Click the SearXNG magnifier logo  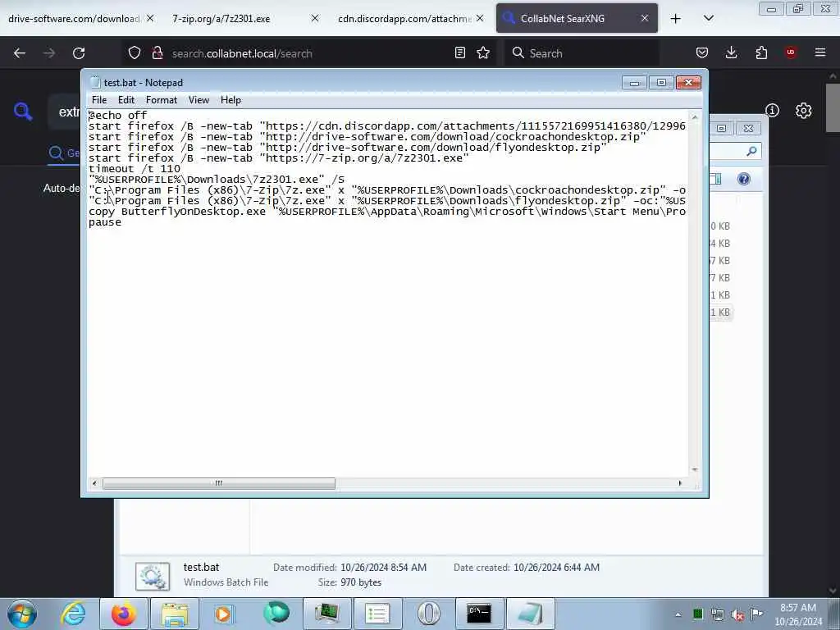coord(23,111)
